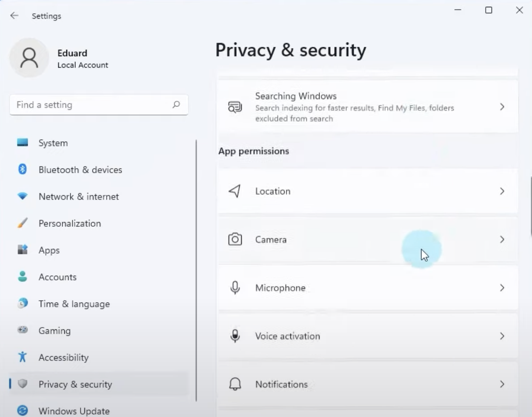Click the Time & language globe icon
The image size is (532, 417).
[23, 303]
